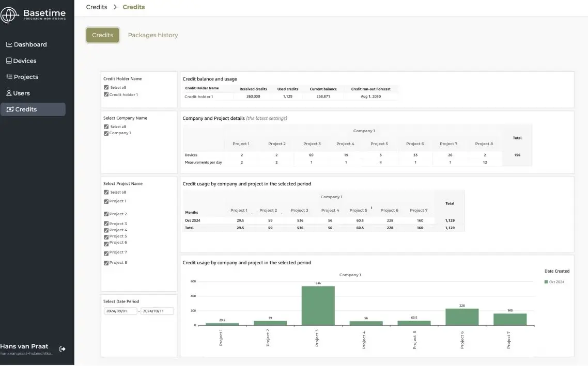This screenshot has width=588, height=366.
Task: Toggle the Company 1 checkbox
Action: click(106, 133)
